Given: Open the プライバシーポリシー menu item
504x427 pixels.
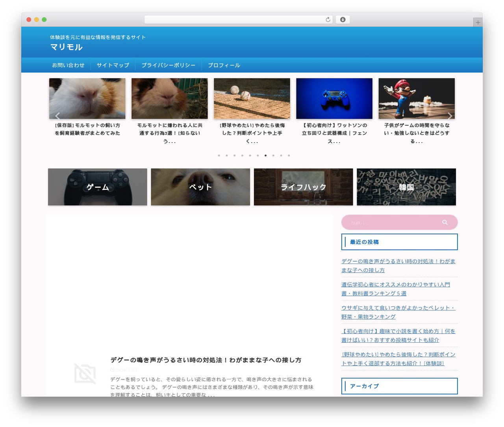Looking at the screenshot, I should (169, 65).
